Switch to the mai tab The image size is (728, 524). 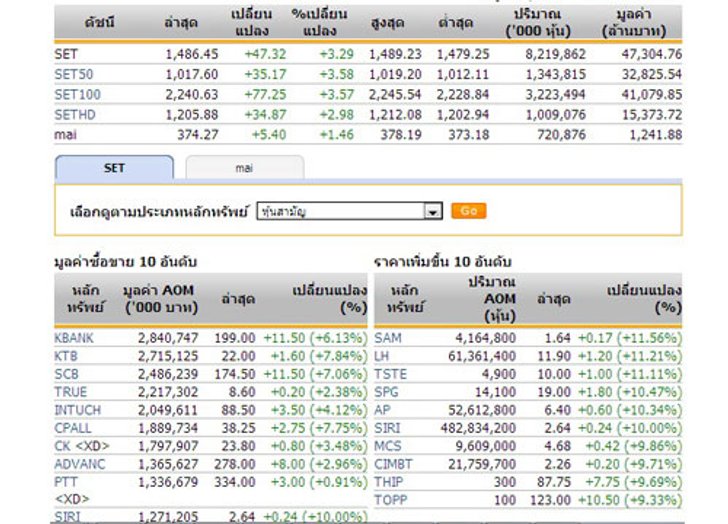[x=245, y=168]
